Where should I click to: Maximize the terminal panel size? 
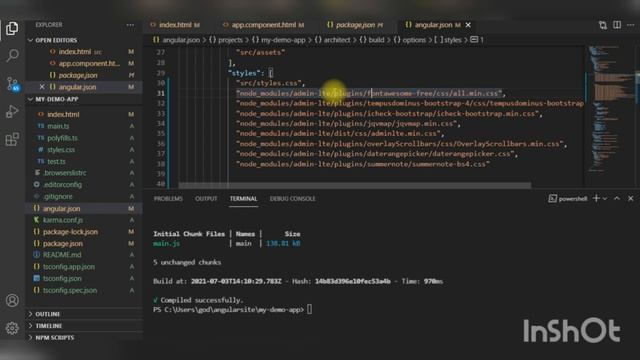pyautogui.click(x=617, y=198)
